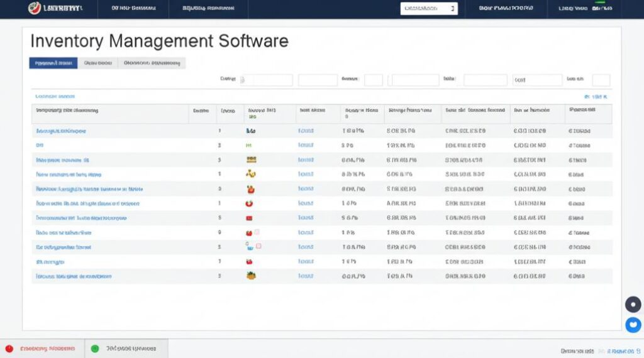Image resolution: width=644 pixels, height=358 pixels.
Task: Click the red square icon in seventh row
Action: tap(250, 218)
